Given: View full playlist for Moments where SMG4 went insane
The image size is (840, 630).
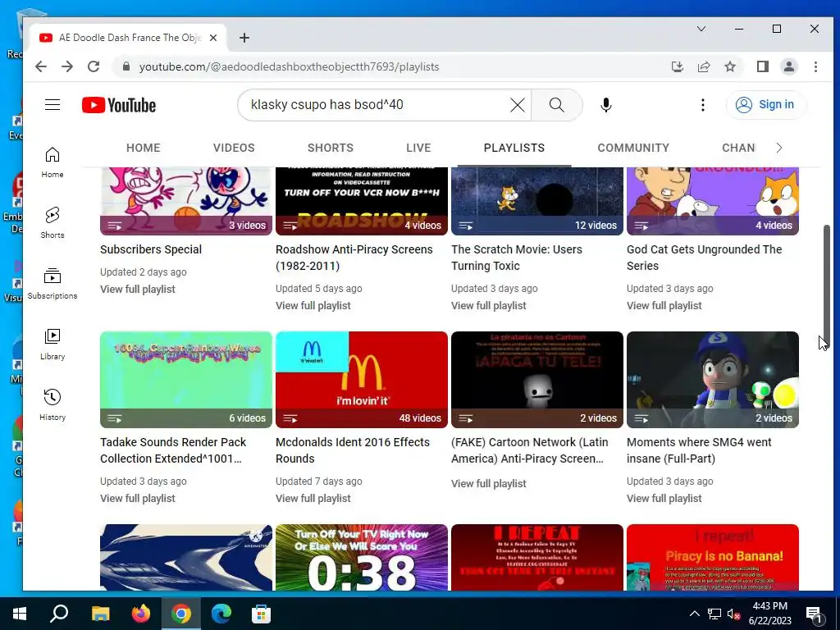Looking at the screenshot, I should [x=664, y=499].
